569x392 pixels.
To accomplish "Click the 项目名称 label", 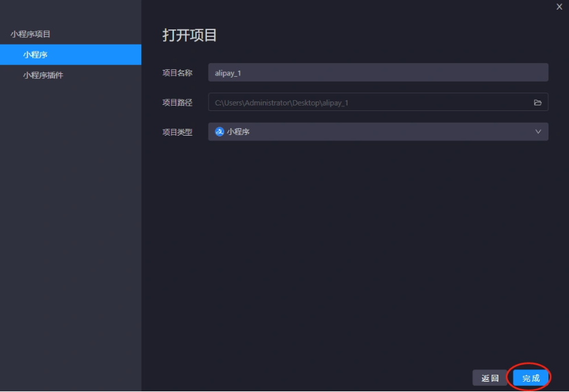I will tap(177, 73).
